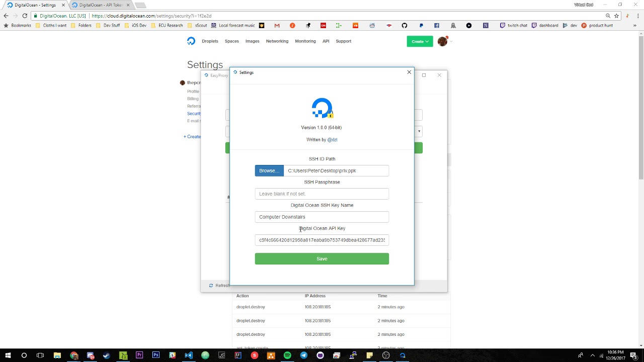This screenshot has height=362, width=644.
Task: Open the Support menu item
Action: (344, 41)
